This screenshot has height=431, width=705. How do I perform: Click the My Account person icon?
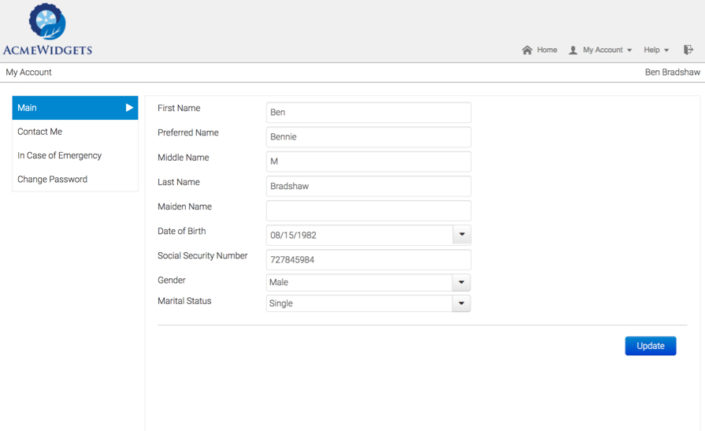573,50
